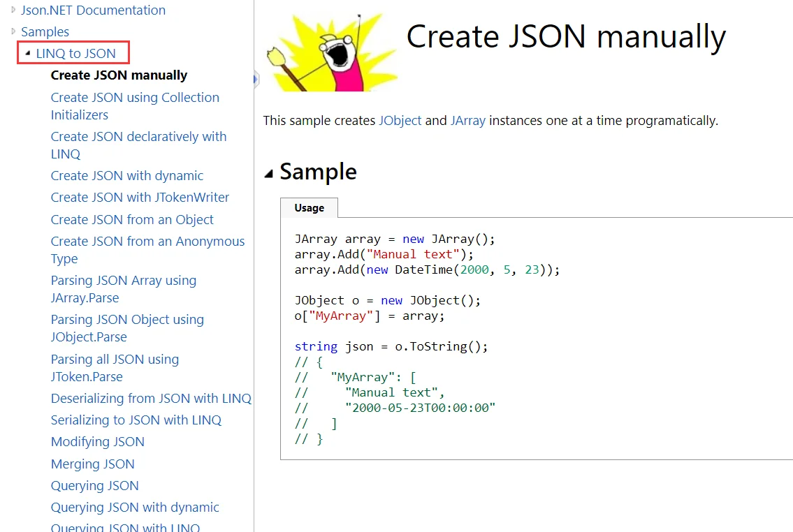Collapse the Sample section triangle
Viewport: 793px width, 532px height.
[268, 174]
